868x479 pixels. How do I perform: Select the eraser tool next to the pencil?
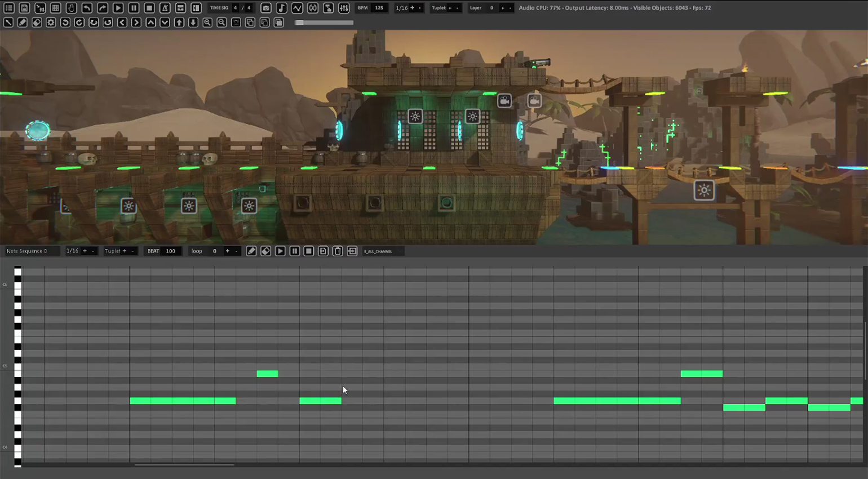[265, 251]
